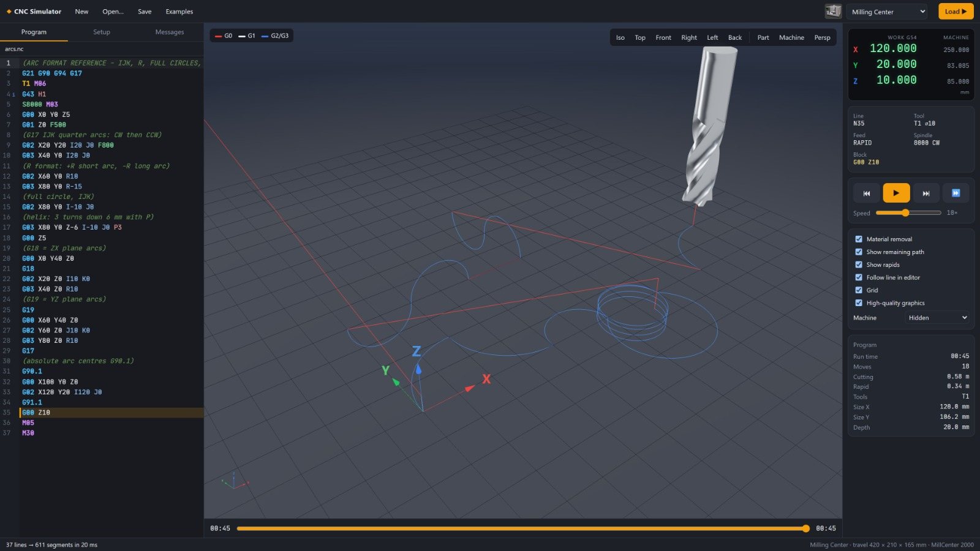Click the small axis gizmo in viewport corner
The width and height of the screenshot is (980, 551).
(235, 481)
